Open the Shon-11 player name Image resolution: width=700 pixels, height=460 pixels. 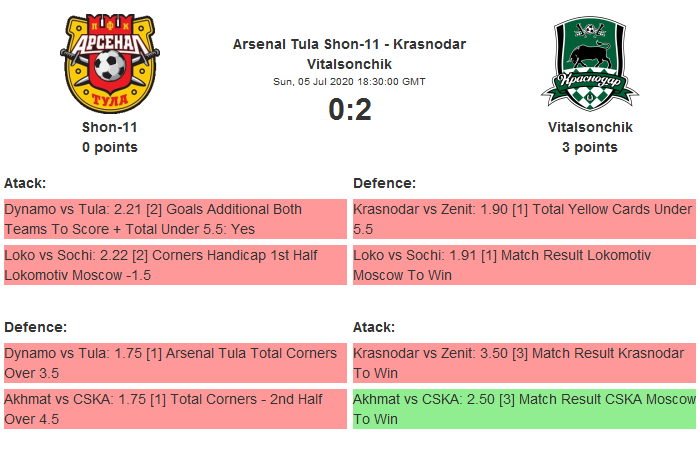tap(109, 127)
